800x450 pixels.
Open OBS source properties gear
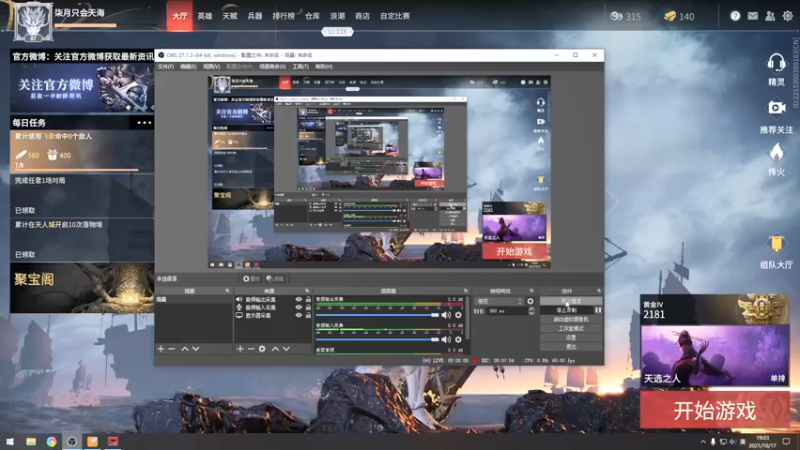262,349
